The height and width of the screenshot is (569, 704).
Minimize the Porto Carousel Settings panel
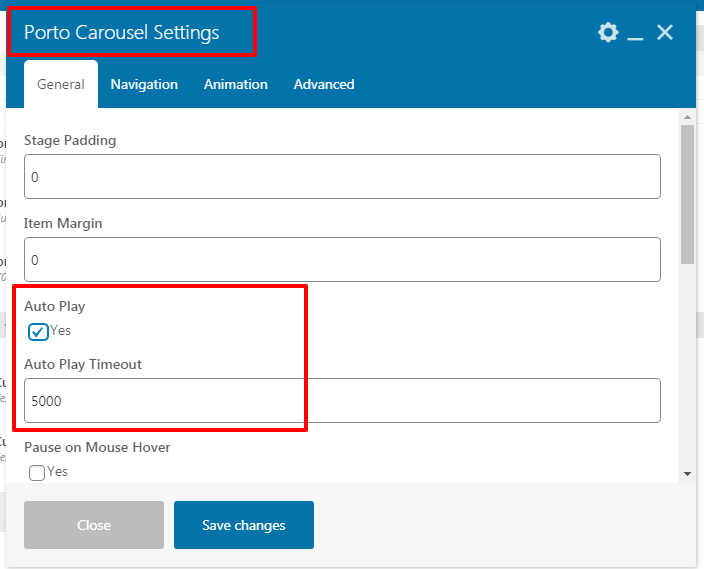click(x=636, y=34)
